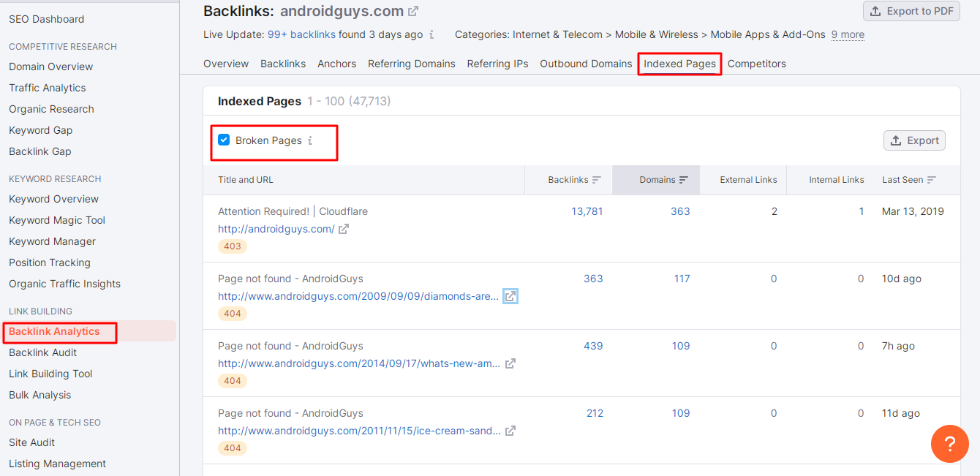
Task: Click the Mar 13, 2019 last seen date
Action: pos(913,211)
